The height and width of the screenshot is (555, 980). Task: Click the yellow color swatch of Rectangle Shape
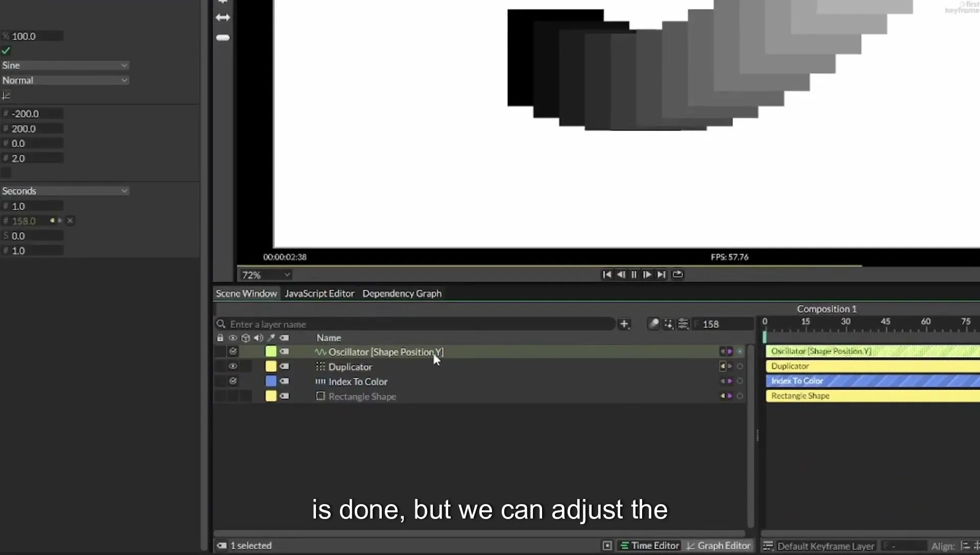tap(271, 396)
